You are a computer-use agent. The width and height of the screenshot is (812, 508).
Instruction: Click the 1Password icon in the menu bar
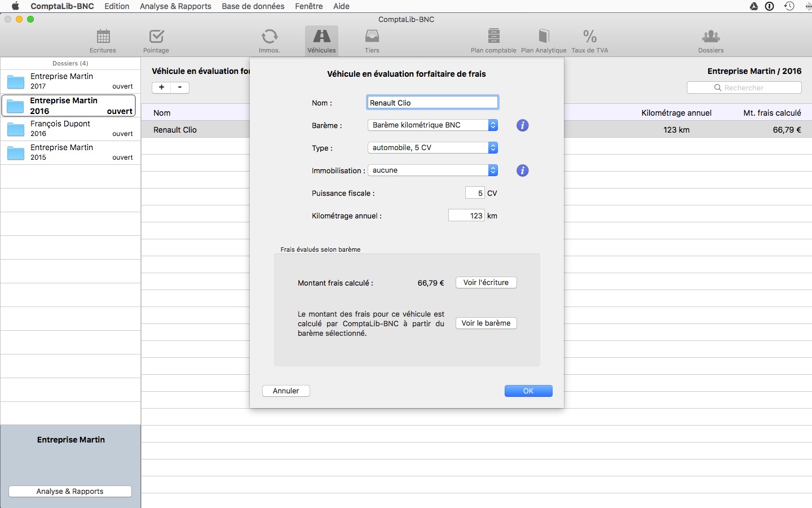(x=770, y=6)
